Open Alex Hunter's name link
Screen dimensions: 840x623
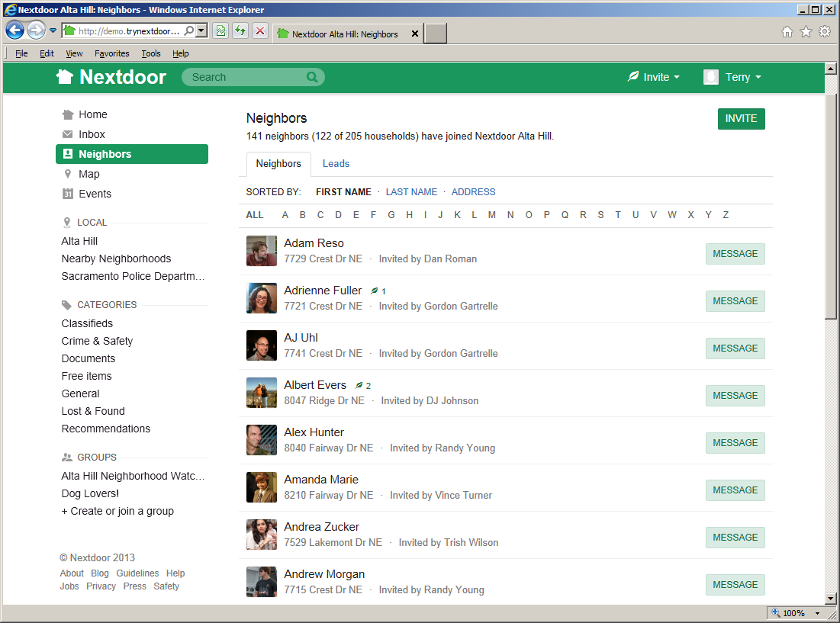(x=314, y=432)
